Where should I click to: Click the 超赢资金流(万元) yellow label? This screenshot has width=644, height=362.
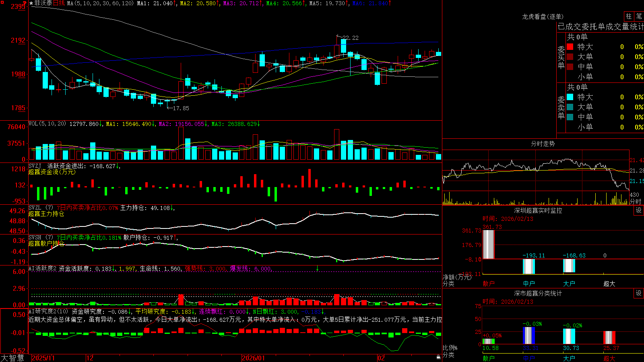[x=52, y=172]
